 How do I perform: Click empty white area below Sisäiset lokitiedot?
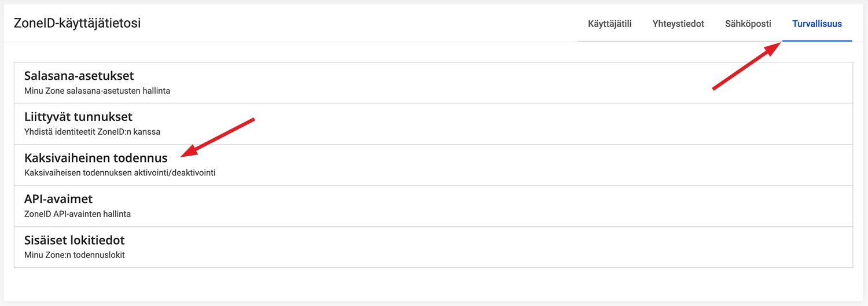click(433, 285)
